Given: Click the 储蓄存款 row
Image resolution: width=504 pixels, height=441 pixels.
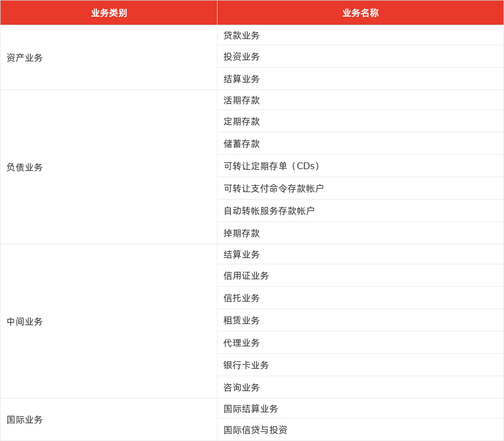Looking at the screenshot, I should coord(360,143).
